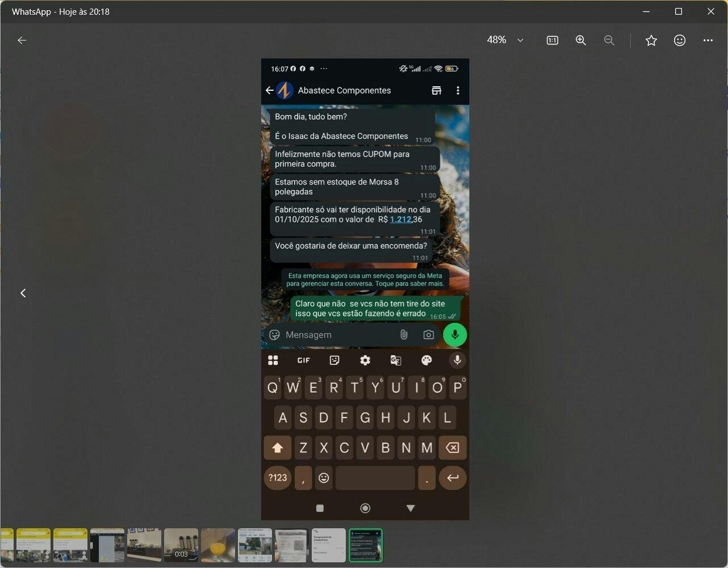React to the image with the emoji icon
The height and width of the screenshot is (568, 728).
pos(679,40)
